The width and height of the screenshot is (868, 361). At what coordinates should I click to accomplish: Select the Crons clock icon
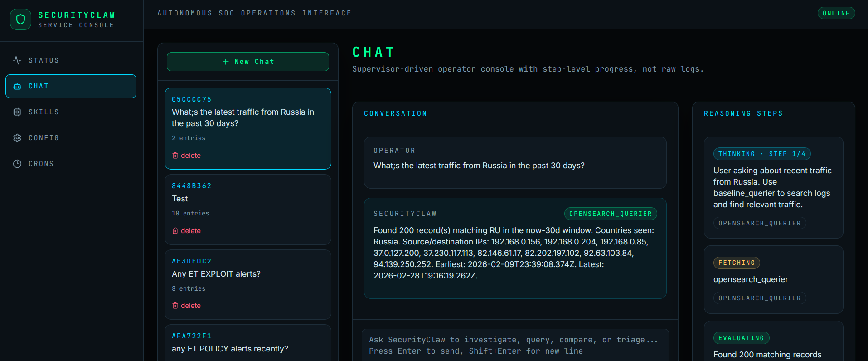tap(17, 163)
